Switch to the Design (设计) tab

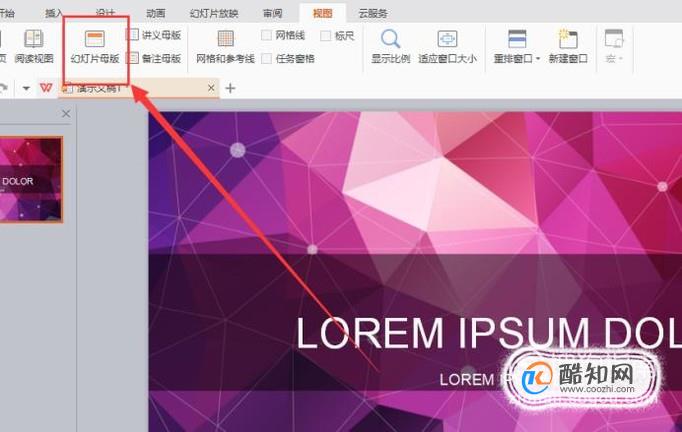[105, 13]
